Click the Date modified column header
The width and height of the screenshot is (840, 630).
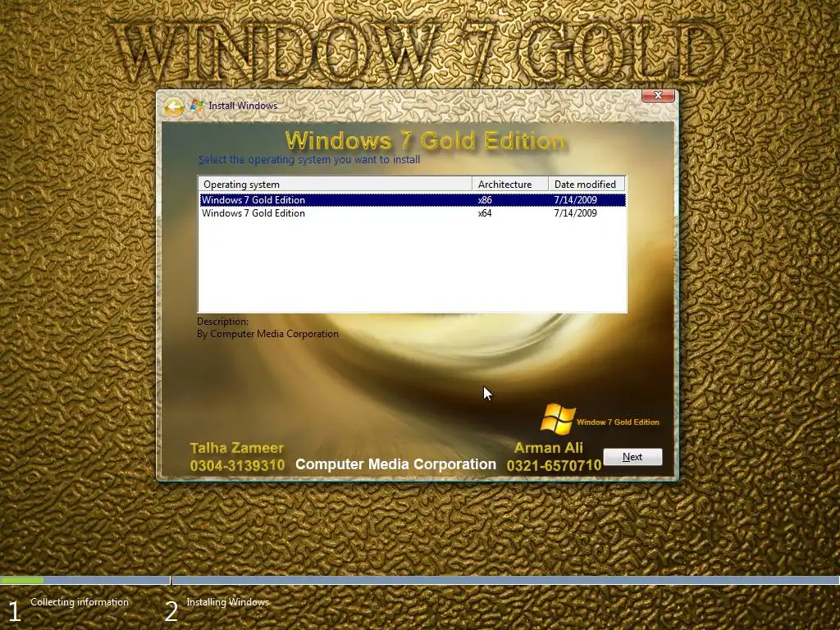(x=587, y=185)
